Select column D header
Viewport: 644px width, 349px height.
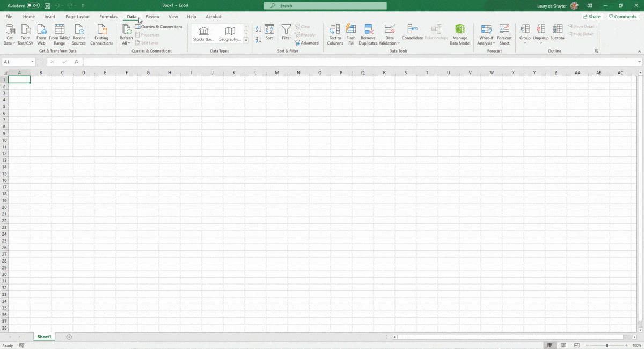click(84, 72)
